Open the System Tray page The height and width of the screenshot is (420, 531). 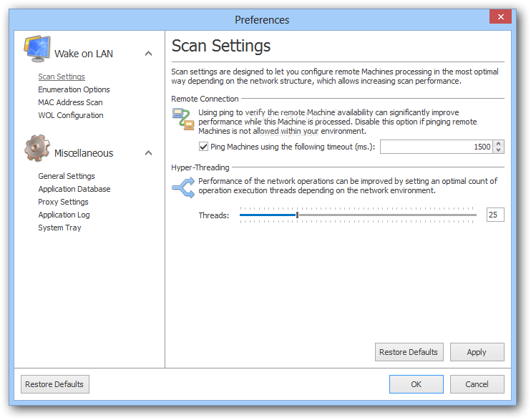(59, 228)
